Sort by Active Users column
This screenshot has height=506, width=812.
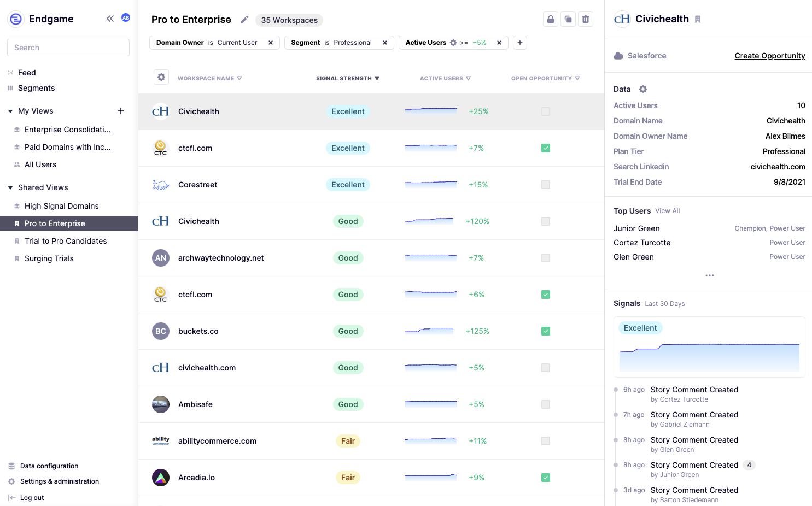(445, 78)
